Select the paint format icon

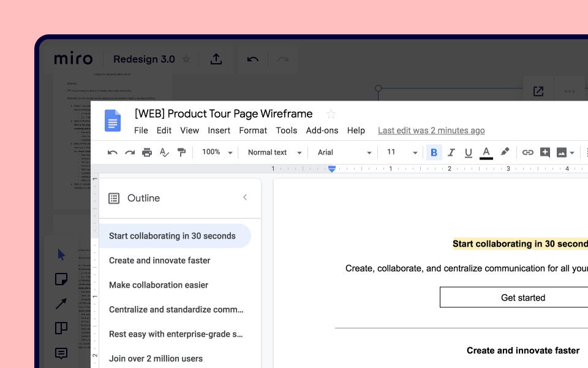pyautogui.click(x=181, y=153)
